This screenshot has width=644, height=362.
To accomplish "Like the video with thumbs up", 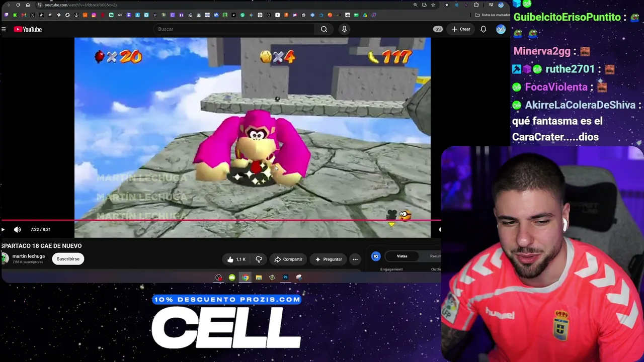I will click(x=236, y=259).
